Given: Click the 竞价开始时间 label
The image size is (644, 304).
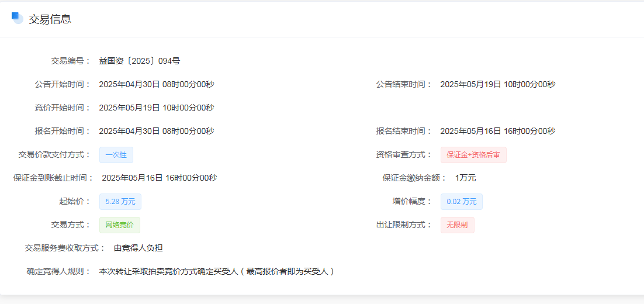Looking at the screenshot, I should (x=63, y=108).
